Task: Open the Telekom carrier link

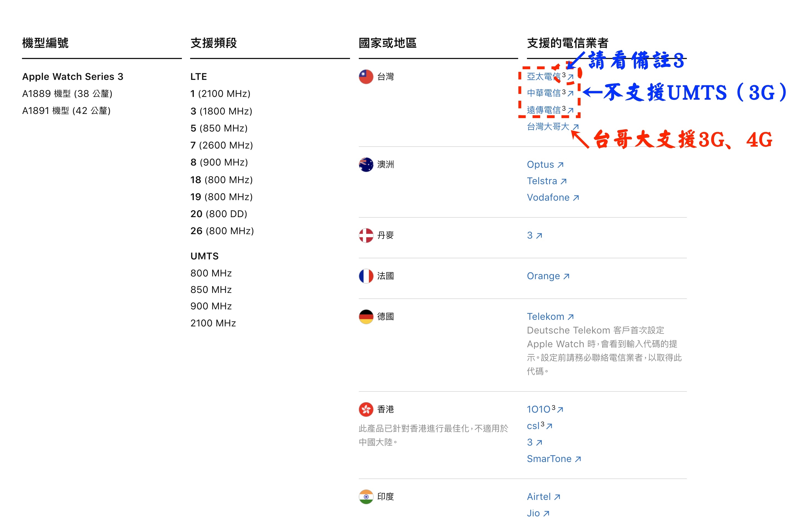Action: click(550, 317)
